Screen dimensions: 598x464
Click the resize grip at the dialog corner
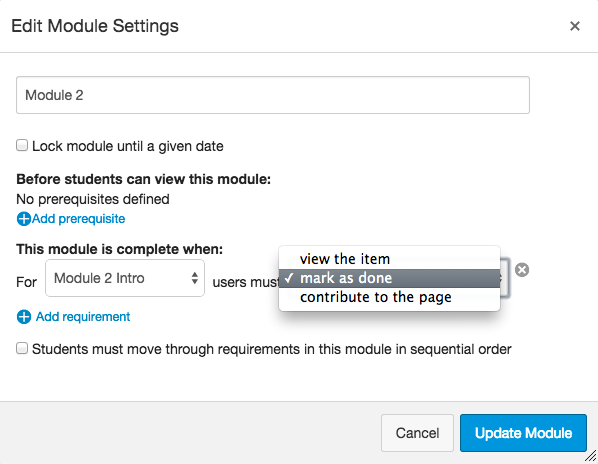coord(590,456)
